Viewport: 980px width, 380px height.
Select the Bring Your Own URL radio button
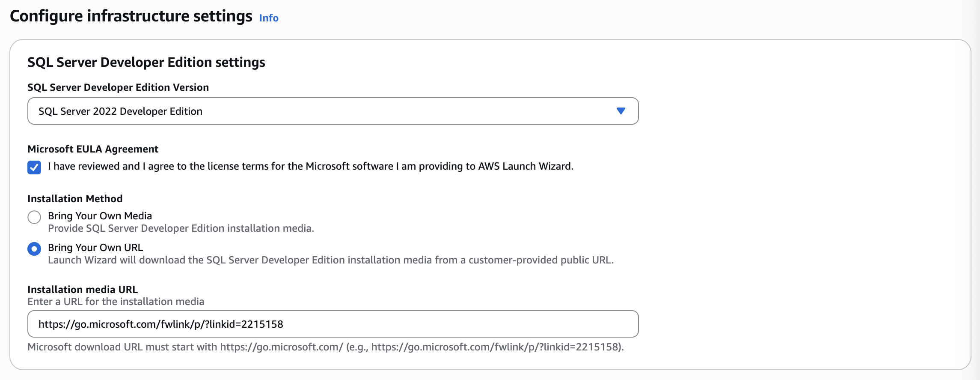34,249
